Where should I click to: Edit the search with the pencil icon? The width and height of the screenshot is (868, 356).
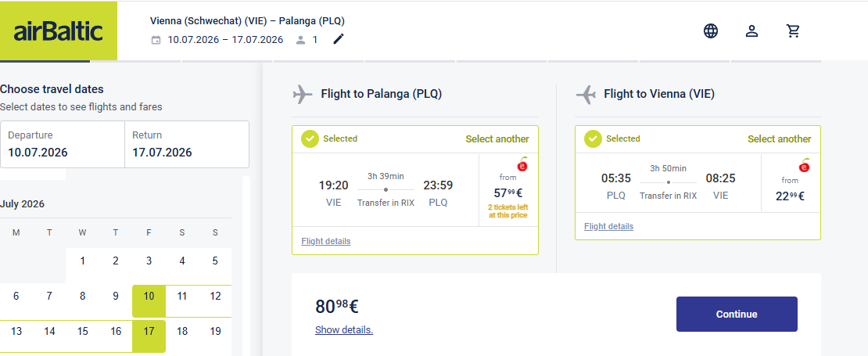tap(339, 39)
